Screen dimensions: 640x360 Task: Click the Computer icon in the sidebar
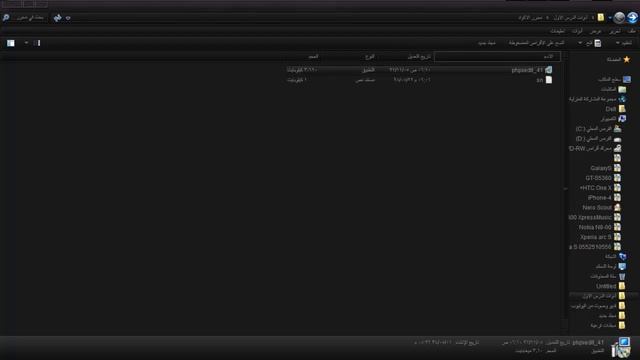622,119
